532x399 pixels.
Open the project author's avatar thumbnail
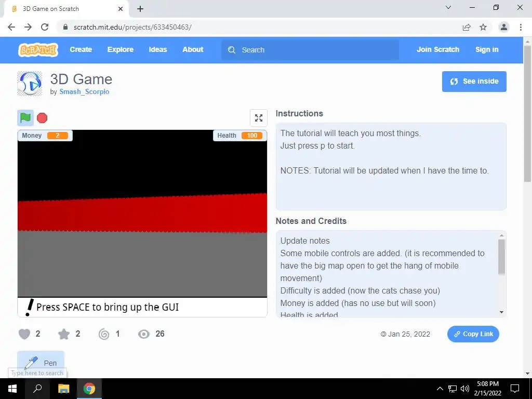[30, 84]
